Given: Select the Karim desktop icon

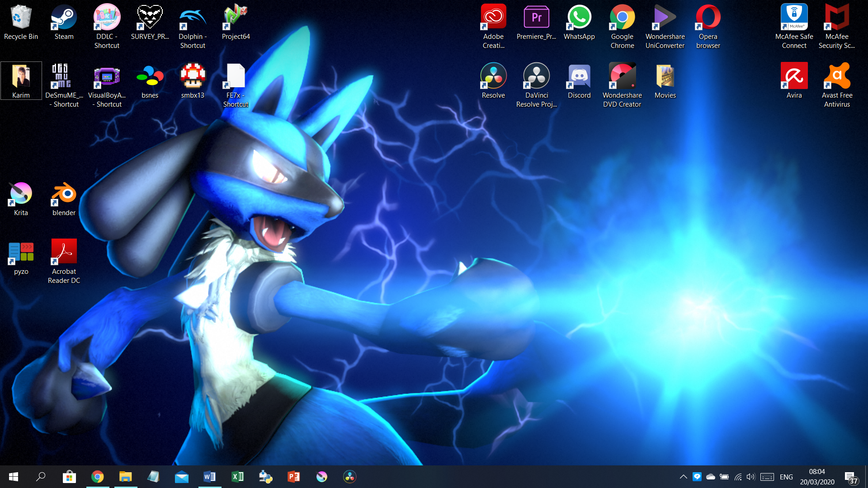Looking at the screenshot, I should [x=21, y=81].
